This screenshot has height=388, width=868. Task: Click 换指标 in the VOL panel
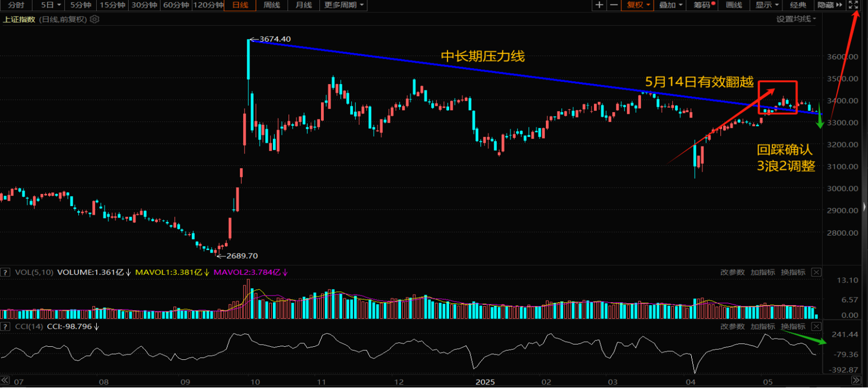[792, 272]
